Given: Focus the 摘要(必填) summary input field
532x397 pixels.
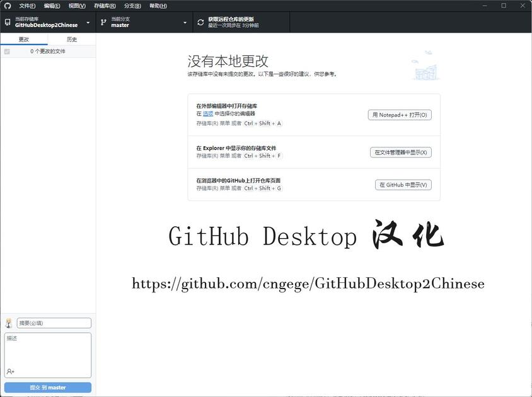Looking at the screenshot, I should pos(54,323).
